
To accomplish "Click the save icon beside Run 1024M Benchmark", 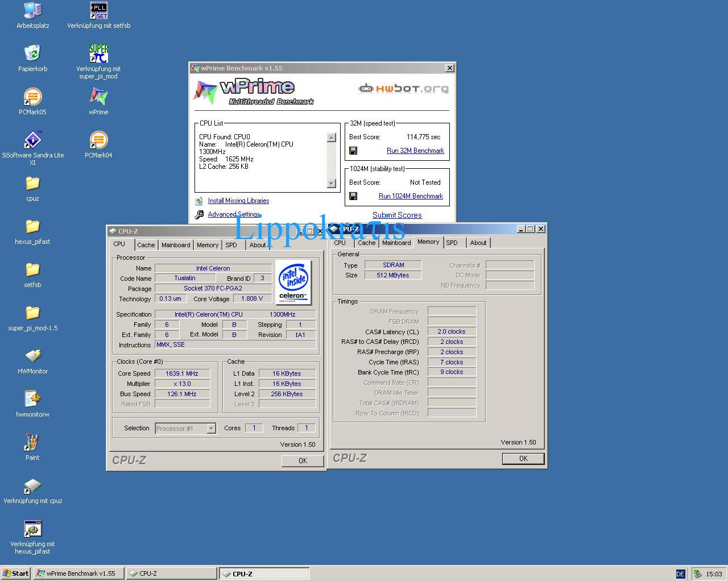I will click(x=353, y=196).
